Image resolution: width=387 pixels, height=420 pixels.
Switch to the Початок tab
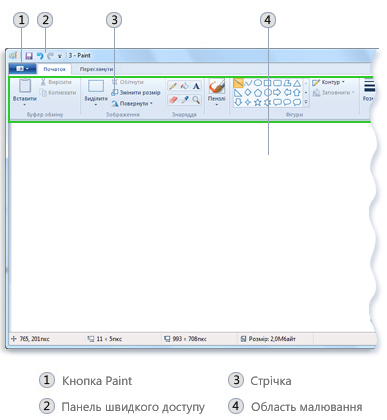[x=54, y=69]
